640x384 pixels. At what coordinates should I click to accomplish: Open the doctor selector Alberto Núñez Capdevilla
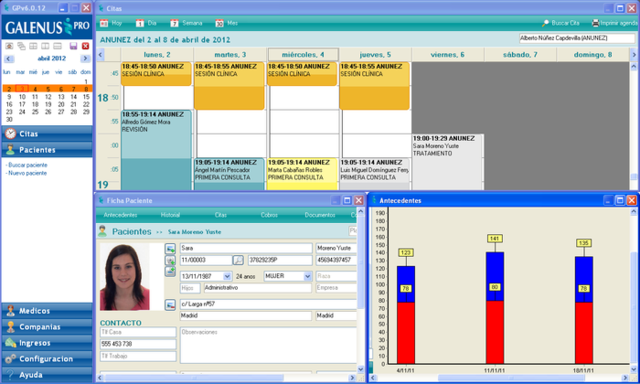(x=577, y=38)
